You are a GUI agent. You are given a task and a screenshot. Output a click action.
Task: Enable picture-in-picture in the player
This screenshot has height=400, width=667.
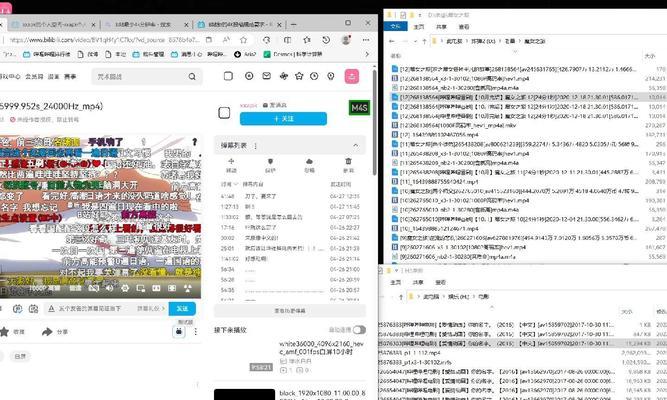point(140,288)
